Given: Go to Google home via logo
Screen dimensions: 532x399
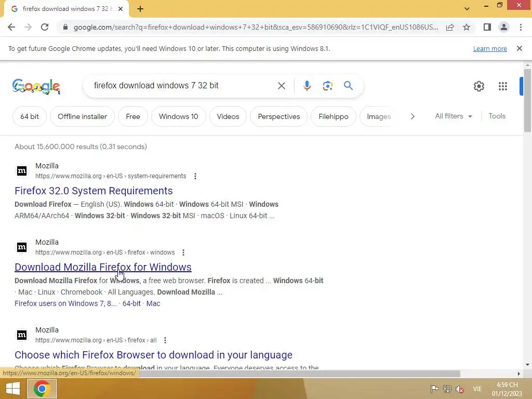Looking at the screenshot, I should [x=36, y=86].
